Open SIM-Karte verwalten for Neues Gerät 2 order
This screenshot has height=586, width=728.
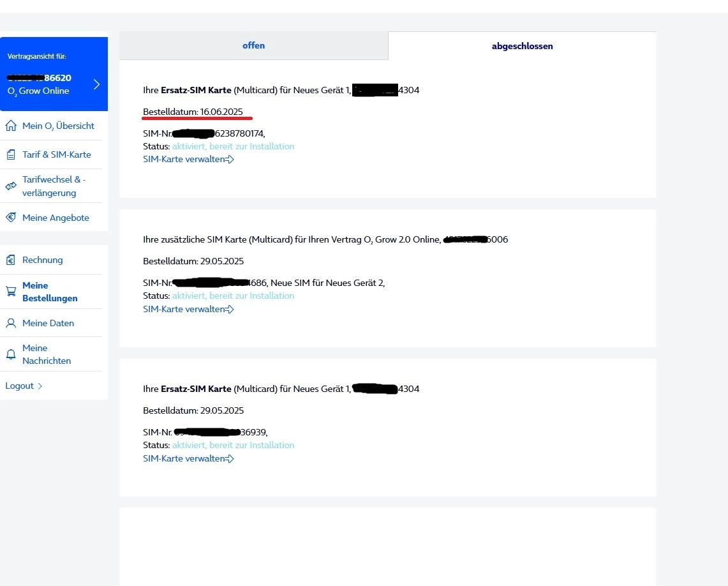tap(188, 309)
